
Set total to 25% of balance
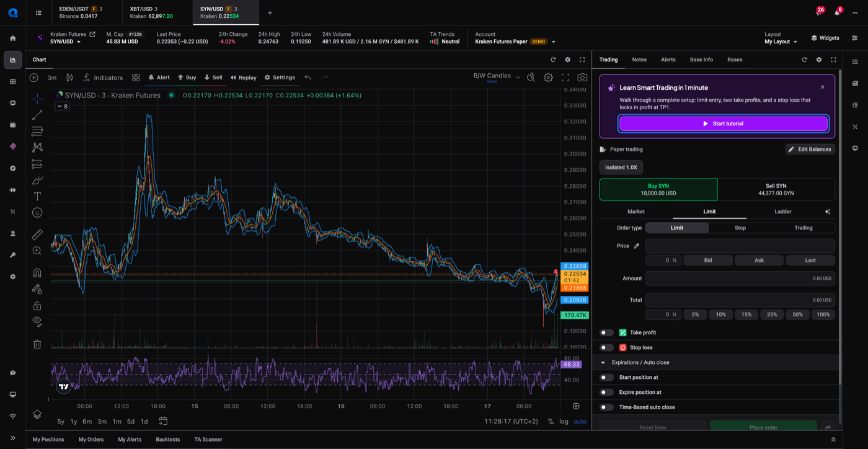point(772,314)
